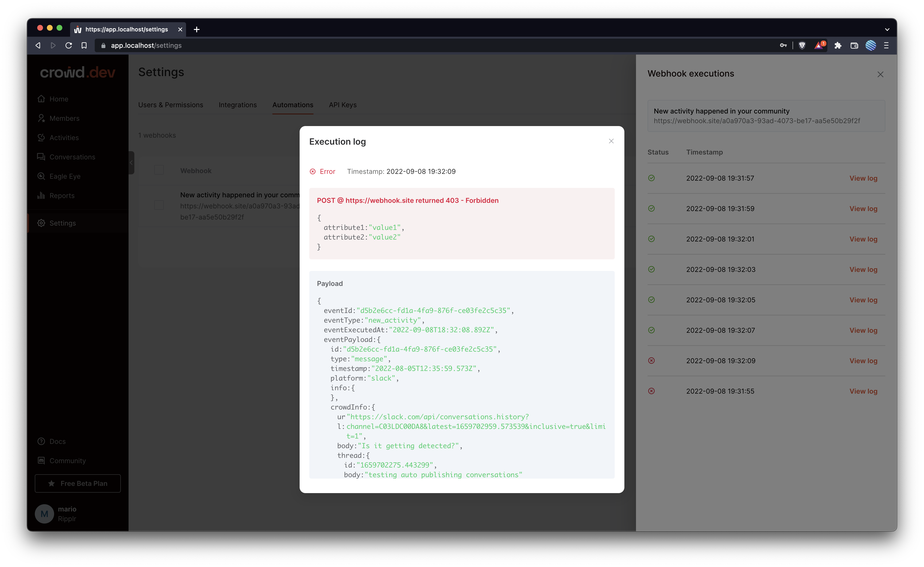Click the browser profile avatar
The height and width of the screenshot is (567, 924).
click(871, 45)
